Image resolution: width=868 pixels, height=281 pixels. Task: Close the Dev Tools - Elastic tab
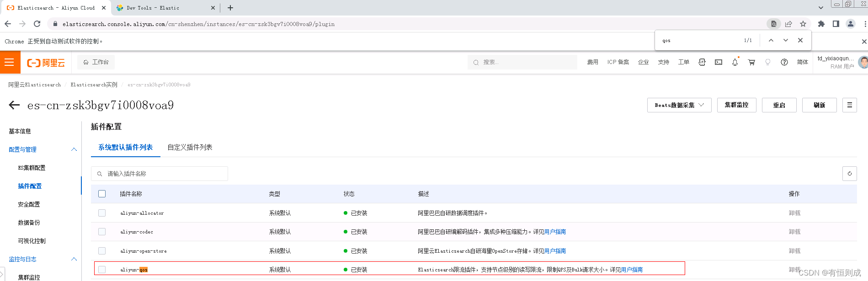click(213, 8)
